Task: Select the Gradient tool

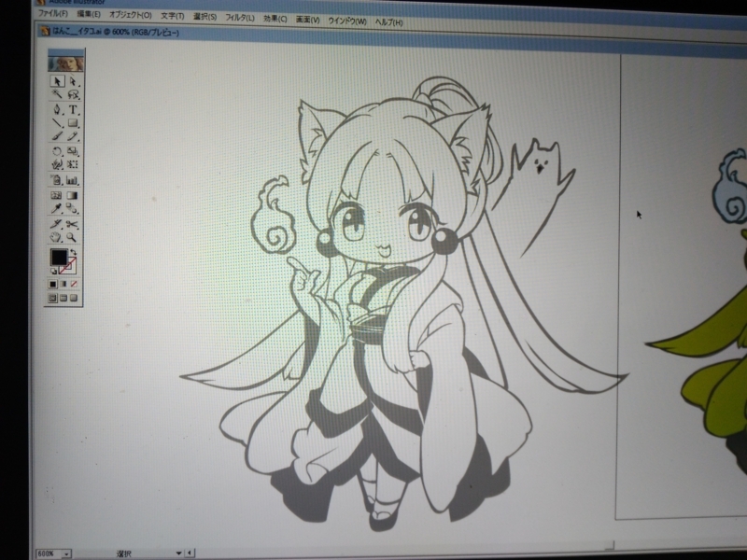Action: (73, 195)
